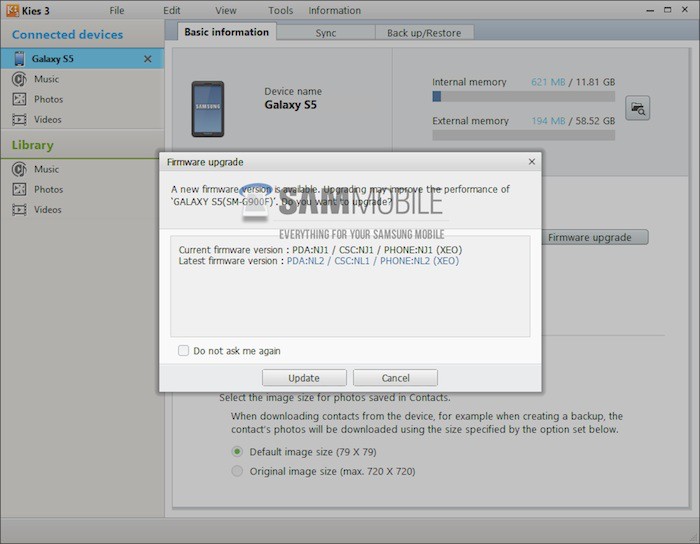Click the Current firmware version line
Image resolution: width=700 pixels, height=544 pixels.
point(320,249)
